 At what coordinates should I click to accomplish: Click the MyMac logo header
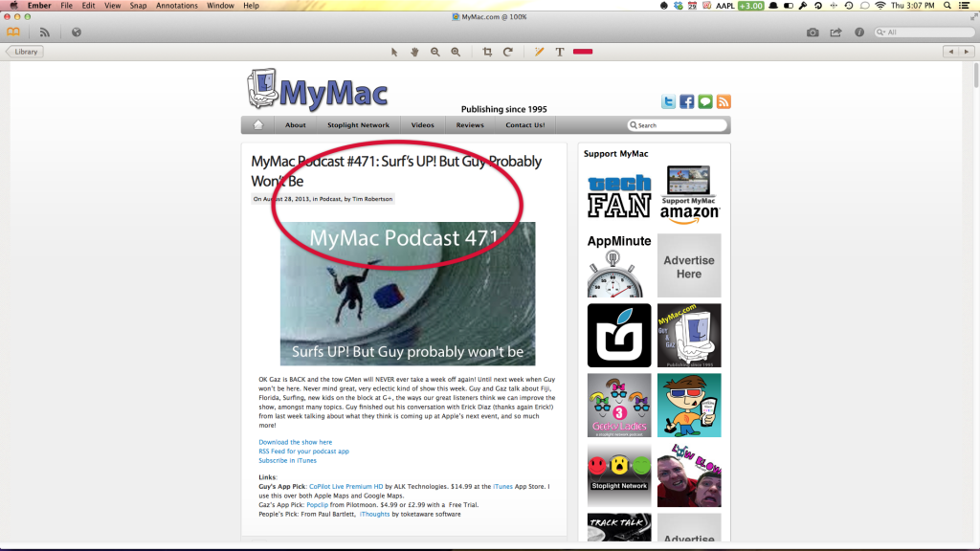click(318, 90)
